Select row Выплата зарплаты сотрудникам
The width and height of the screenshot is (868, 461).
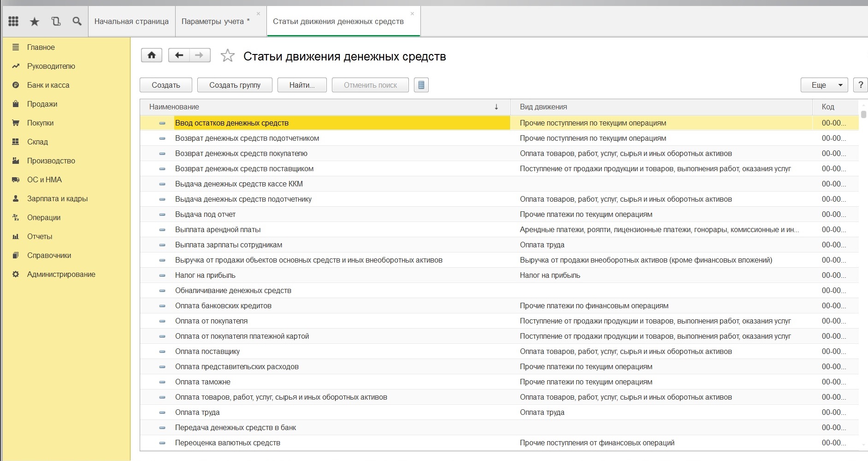(499, 245)
